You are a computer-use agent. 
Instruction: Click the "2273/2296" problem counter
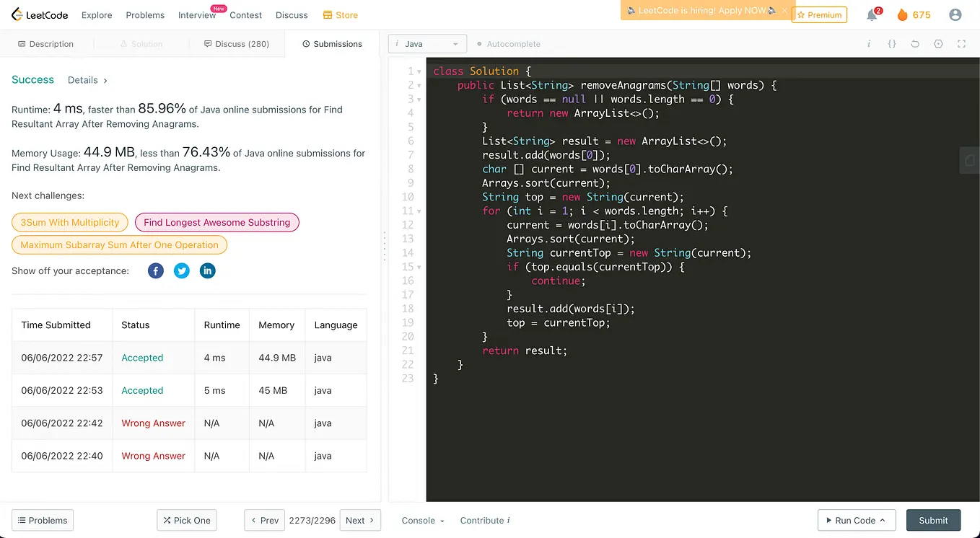pos(312,520)
